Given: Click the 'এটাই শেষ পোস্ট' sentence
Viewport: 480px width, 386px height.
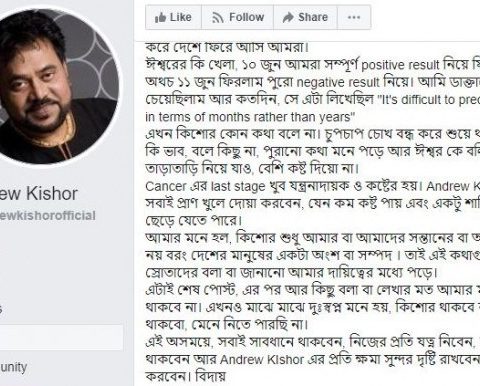Looking at the screenshot, I should [191, 290].
